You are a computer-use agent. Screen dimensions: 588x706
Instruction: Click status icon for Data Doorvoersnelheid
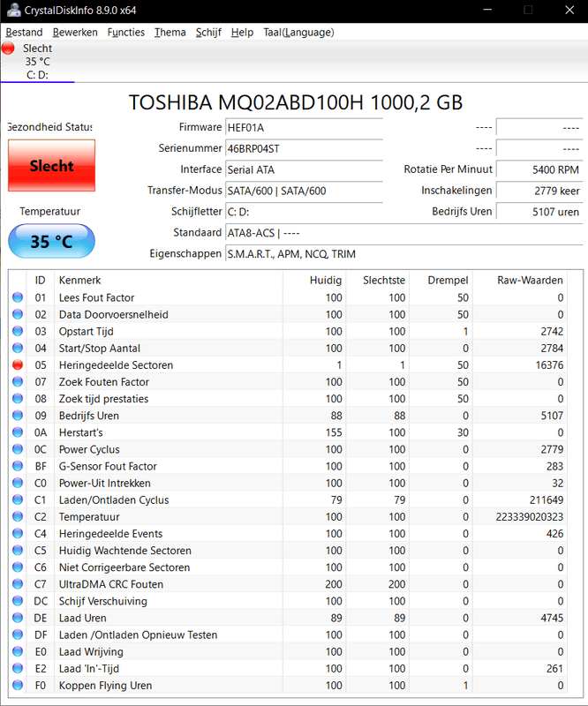click(18, 314)
